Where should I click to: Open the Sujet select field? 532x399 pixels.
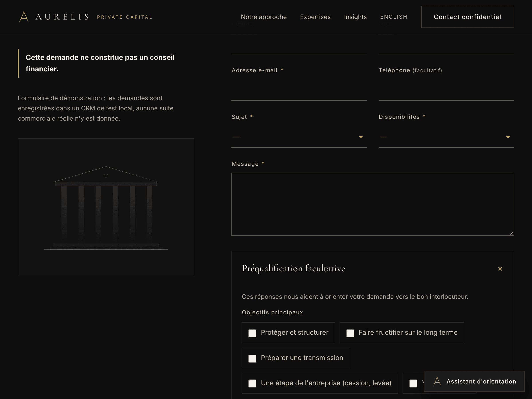pyautogui.click(x=299, y=137)
